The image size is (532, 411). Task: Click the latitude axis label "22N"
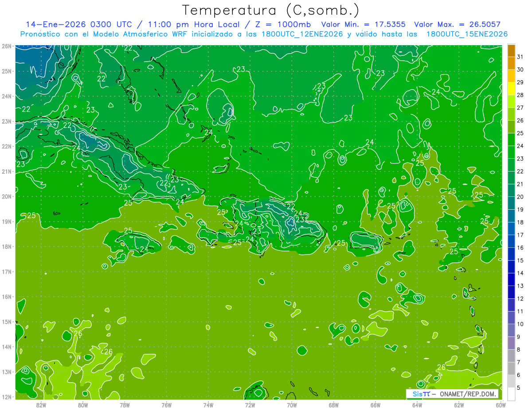click(x=6, y=146)
